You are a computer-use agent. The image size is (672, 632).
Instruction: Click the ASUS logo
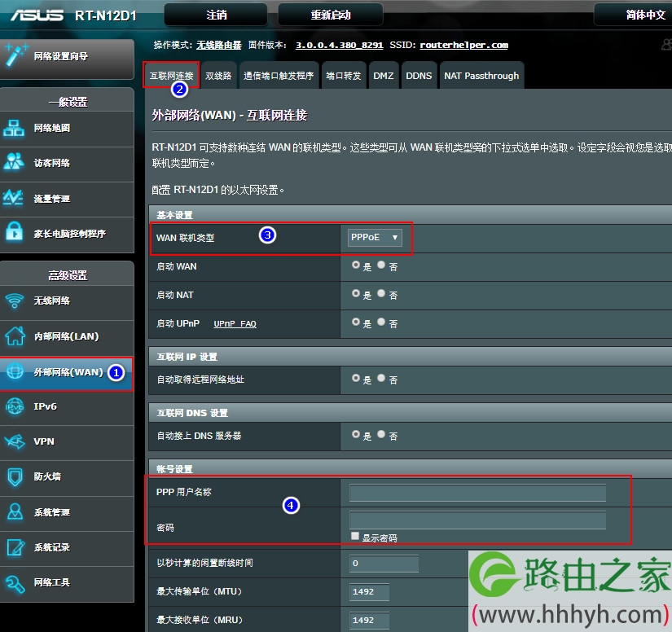pyautogui.click(x=37, y=15)
